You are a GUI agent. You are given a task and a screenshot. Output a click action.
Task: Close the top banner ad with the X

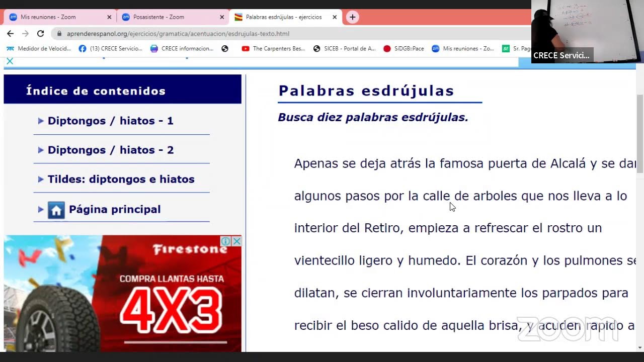point(10,61)
